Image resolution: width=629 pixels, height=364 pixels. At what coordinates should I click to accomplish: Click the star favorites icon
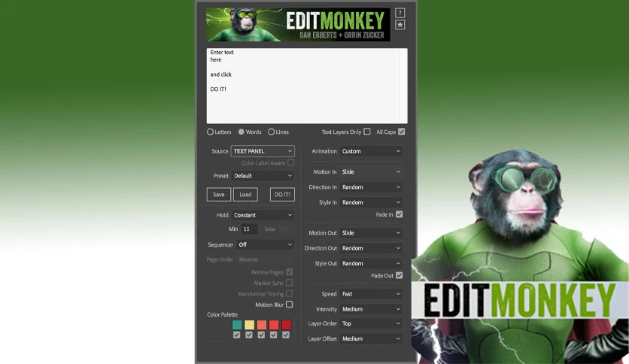(400, 25)
